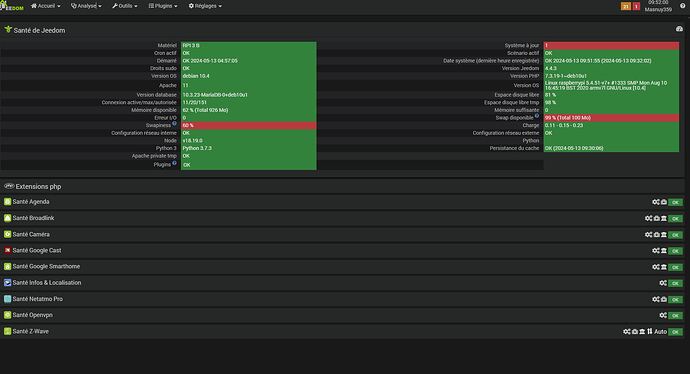Viewport: 690px width, 374px height.
Task: Open the Plugins menu
Action: click(163, 6)
